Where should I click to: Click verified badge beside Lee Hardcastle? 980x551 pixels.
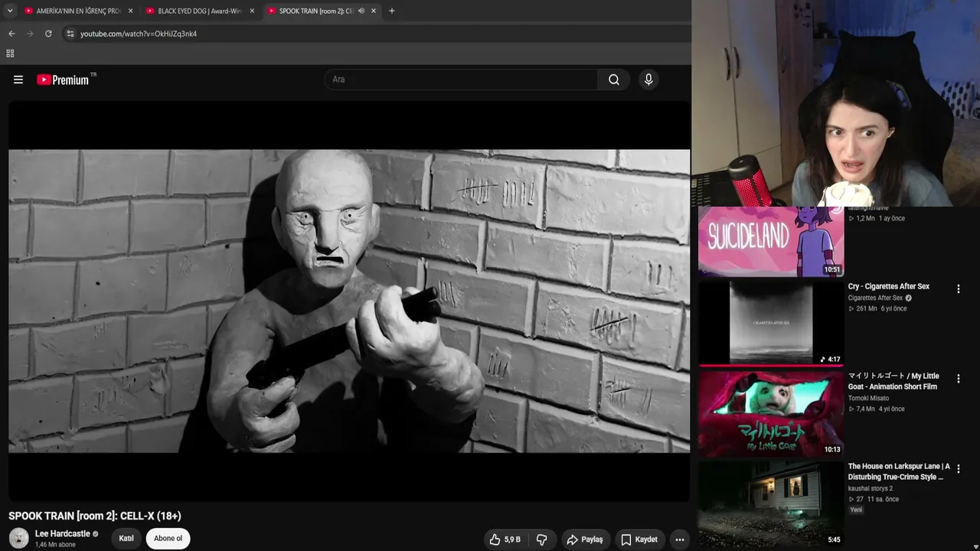point(96,533)
